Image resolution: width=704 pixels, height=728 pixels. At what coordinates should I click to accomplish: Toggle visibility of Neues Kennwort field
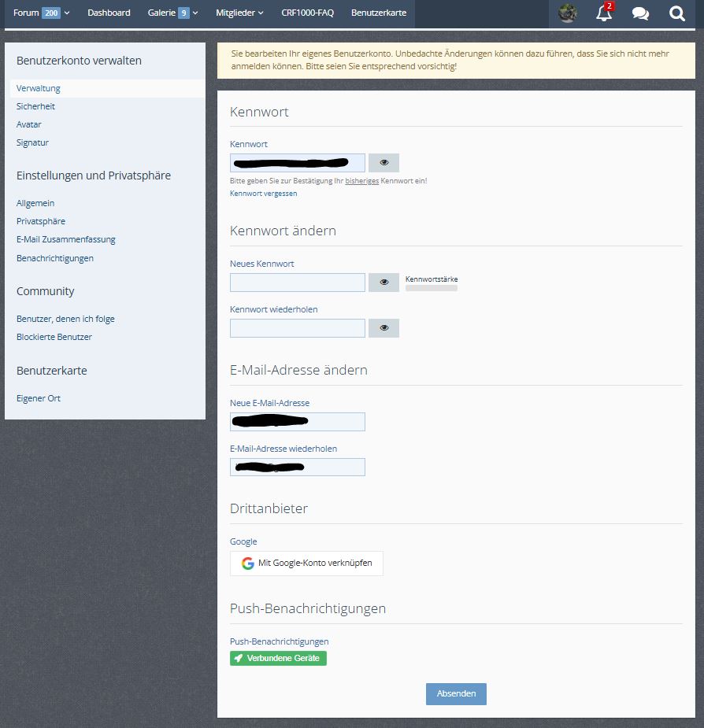[x=383, y=283]
